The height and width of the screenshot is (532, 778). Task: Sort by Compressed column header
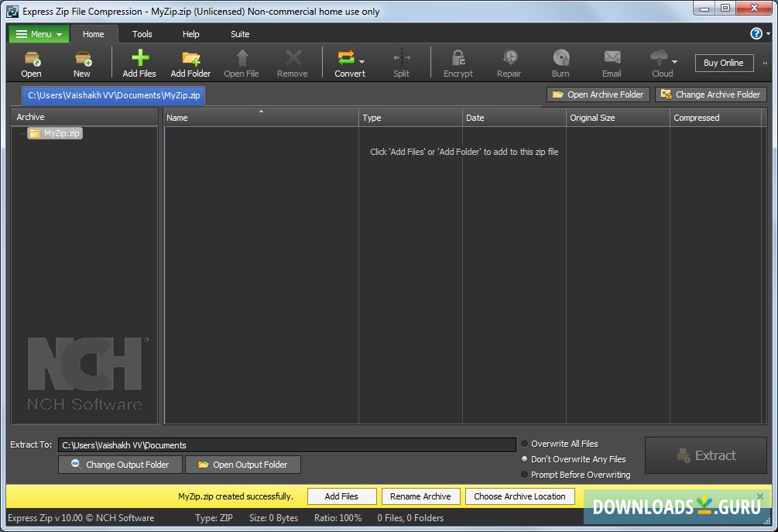715,118
